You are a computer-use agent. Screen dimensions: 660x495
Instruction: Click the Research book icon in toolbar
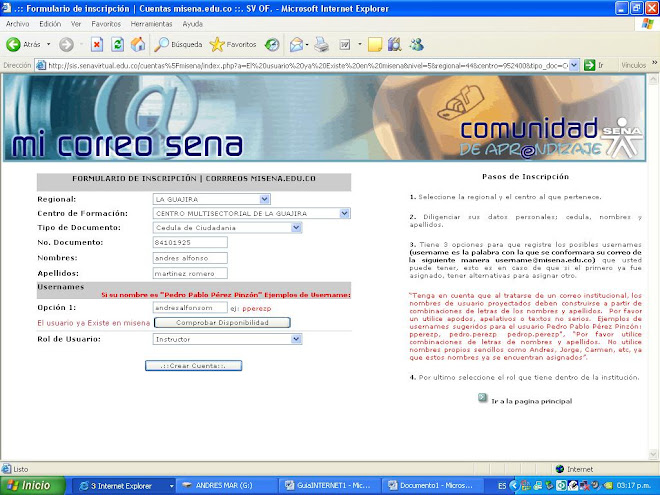pyautogui.click(x=394, y=44)
